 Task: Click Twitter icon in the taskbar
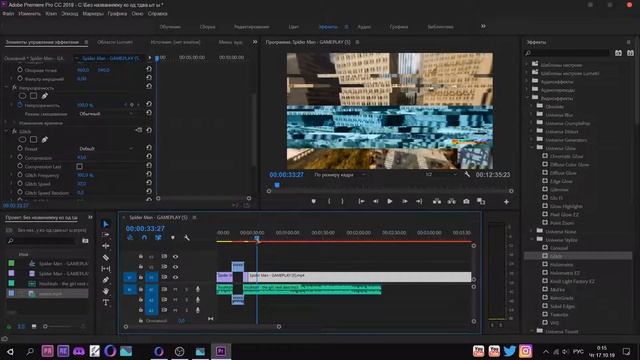[510, 351]
